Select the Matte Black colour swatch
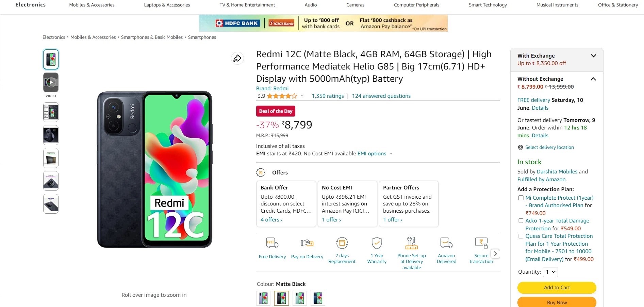644x307 pixels. tap(281, 298)
